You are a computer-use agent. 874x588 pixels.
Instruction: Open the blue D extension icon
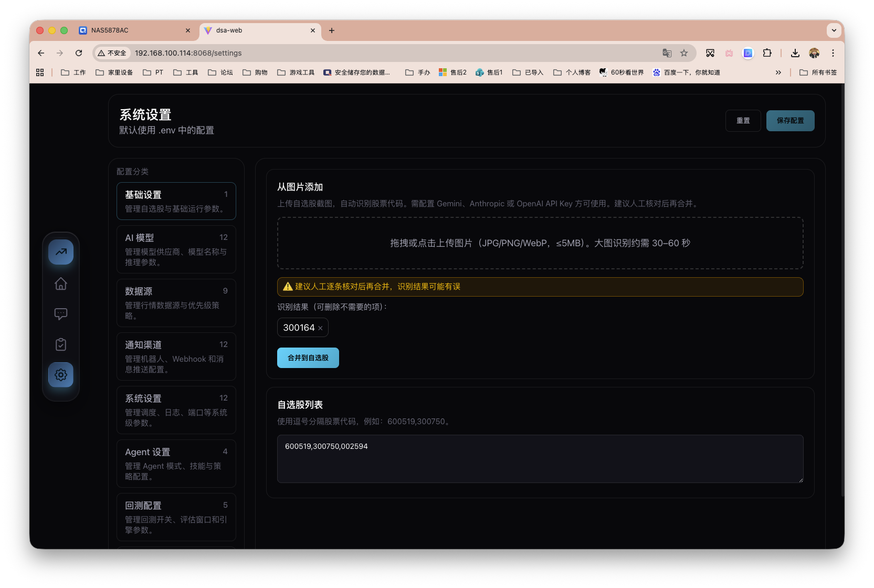748,53
